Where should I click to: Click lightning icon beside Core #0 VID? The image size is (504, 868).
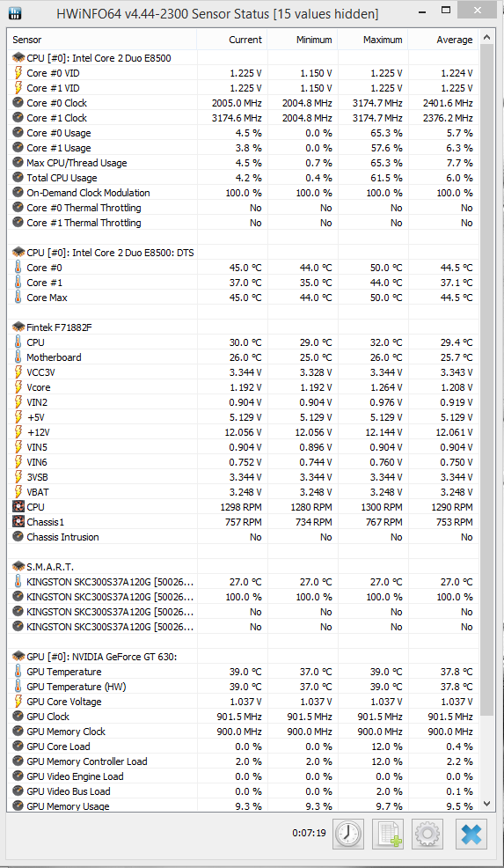pyautogui.click(x=18, y=72)
